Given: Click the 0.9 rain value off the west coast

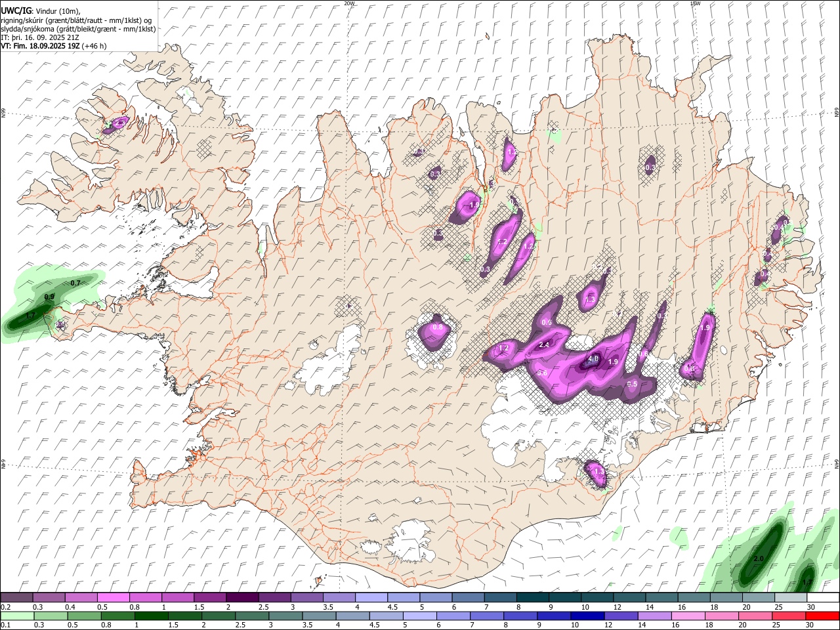Looking at the screenshot, I should click(49, 297).
